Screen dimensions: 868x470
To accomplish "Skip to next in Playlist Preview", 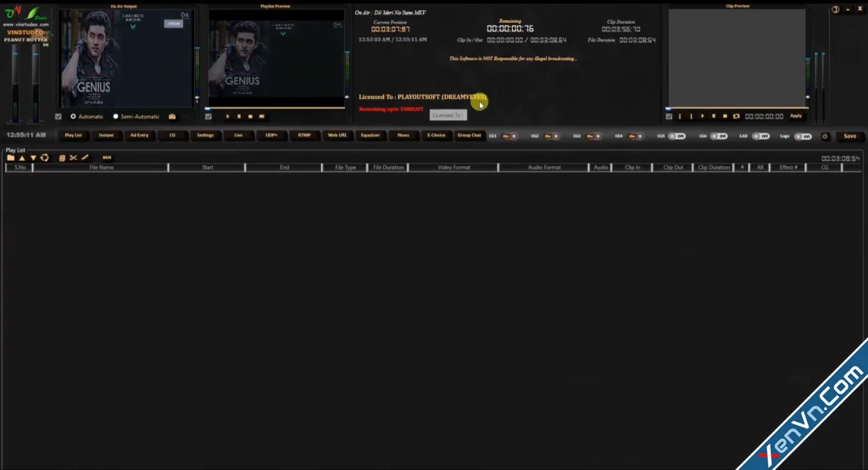I will pyautogui.click(x=262, y=117).
